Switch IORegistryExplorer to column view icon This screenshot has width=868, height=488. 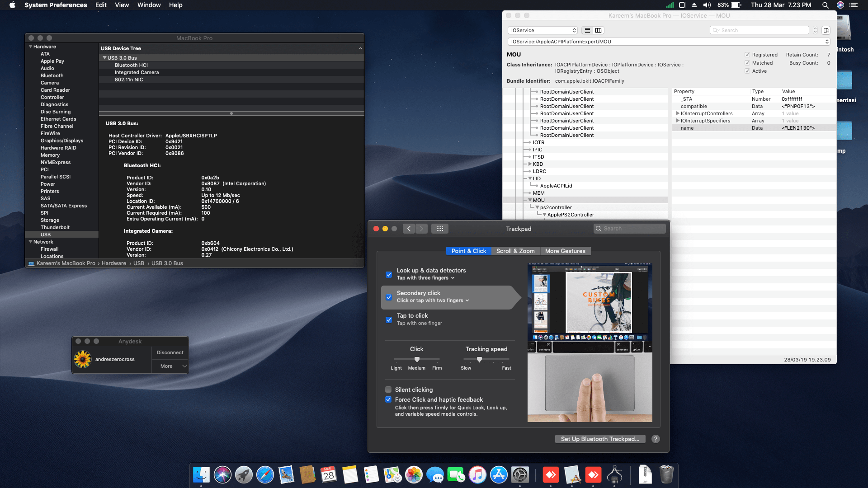tap(598, 30)
